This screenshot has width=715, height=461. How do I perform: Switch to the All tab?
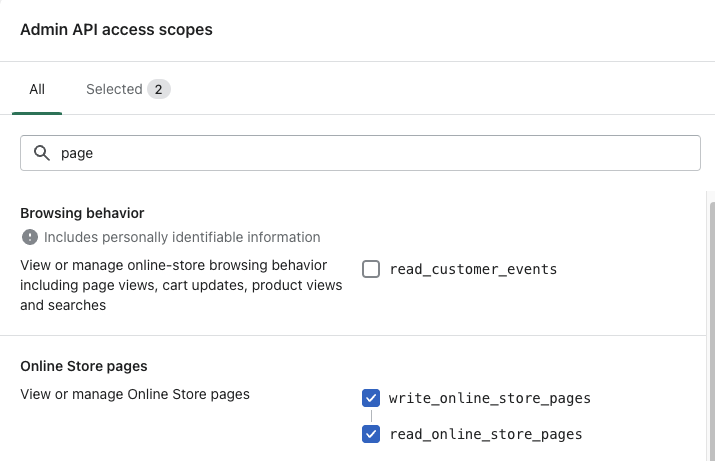point(37,89)
